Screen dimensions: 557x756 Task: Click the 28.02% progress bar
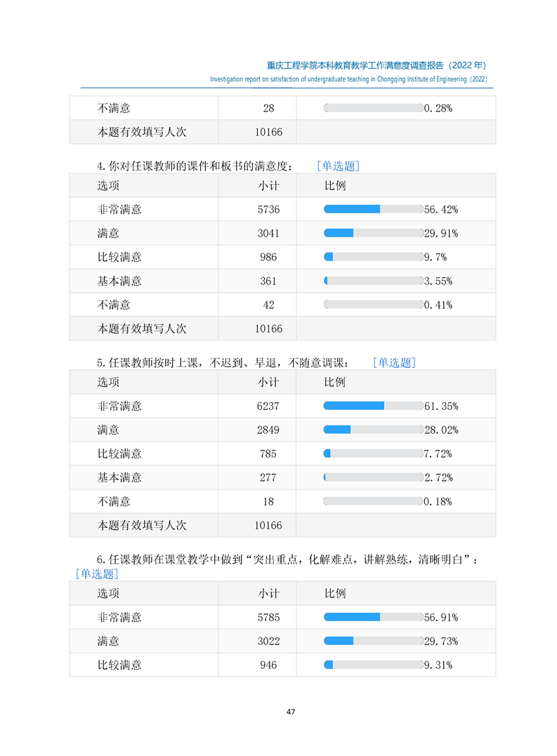373,430
